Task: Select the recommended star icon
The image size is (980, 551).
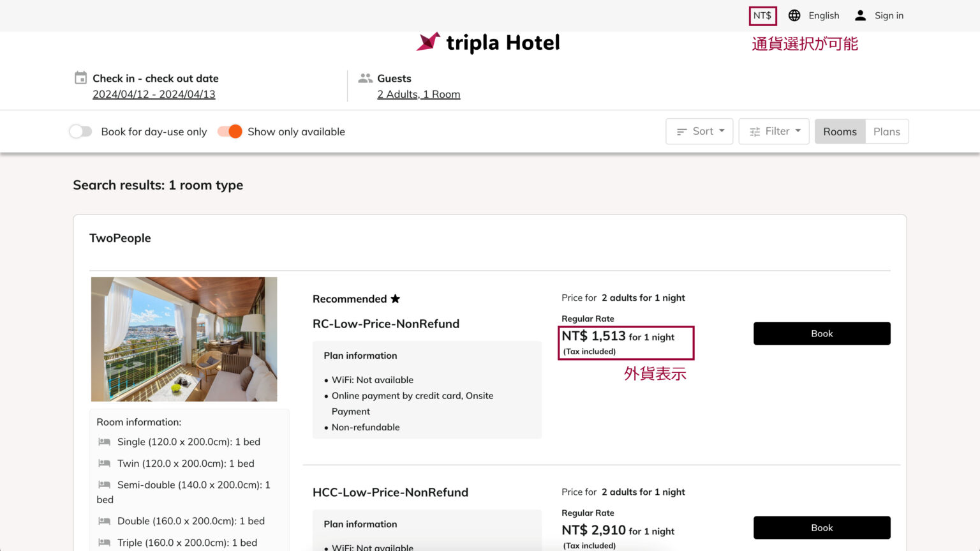Action: click(396, 298)
